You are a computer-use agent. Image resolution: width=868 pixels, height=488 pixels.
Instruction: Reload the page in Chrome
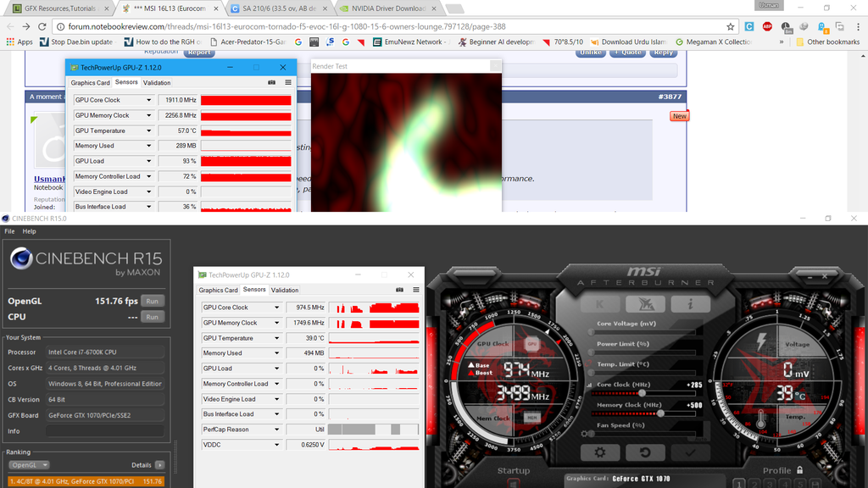(42, 26)
